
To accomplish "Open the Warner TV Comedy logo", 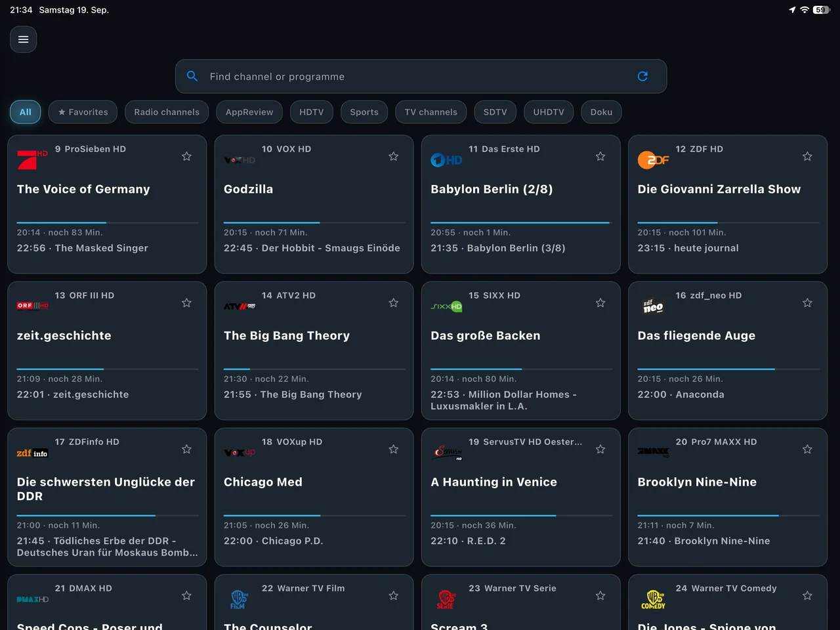I will click(653, 599).
